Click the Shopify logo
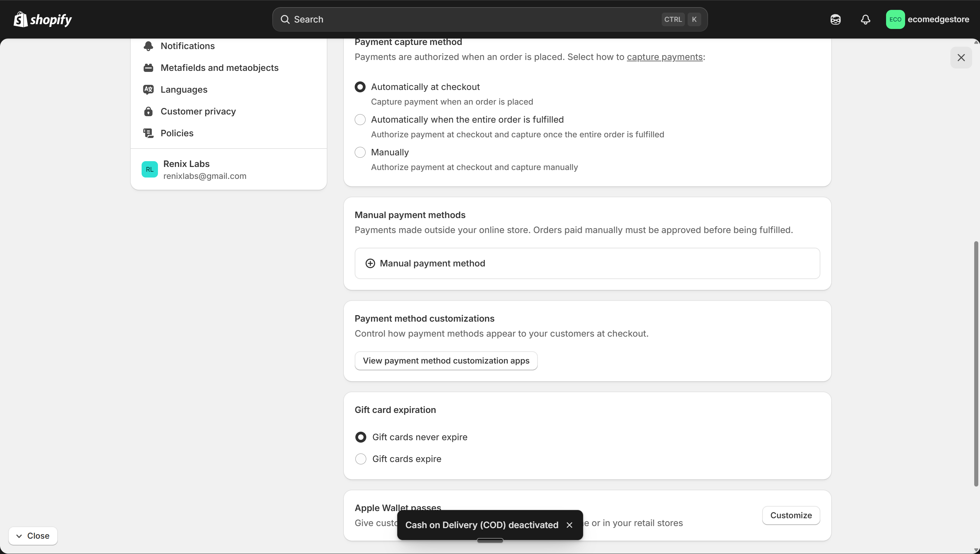Screen dimensions: 980x554 coord(42,19)
